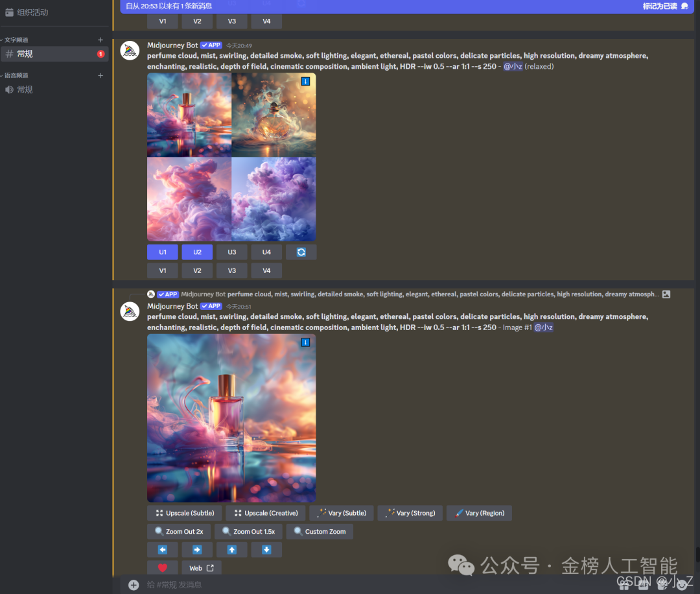Collapse the 语音频道 voice channels category
This screenshot has width=700, height=594.
click(x=16, y=75)
